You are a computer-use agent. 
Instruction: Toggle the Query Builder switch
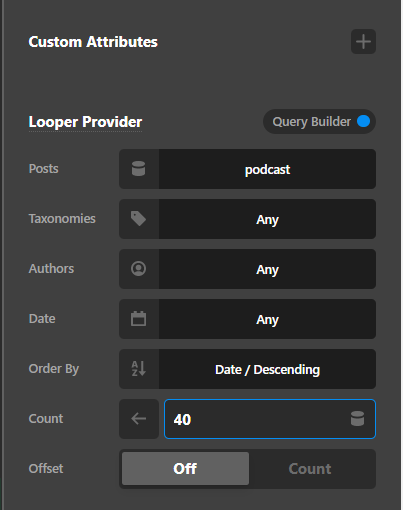point(363,121)
